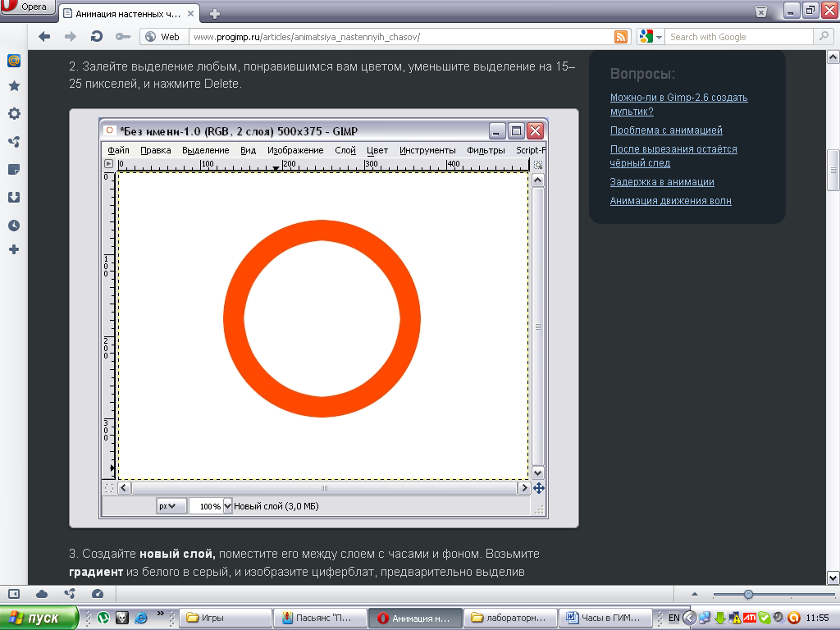Adjust the page zoom slider

[748, 594]
